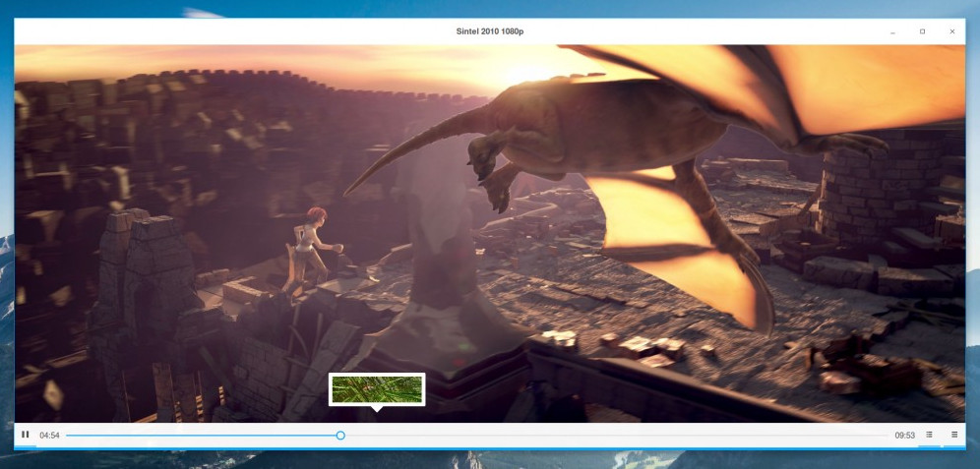Click the total duration 09:53
The image size is (980, 469).
904,436
